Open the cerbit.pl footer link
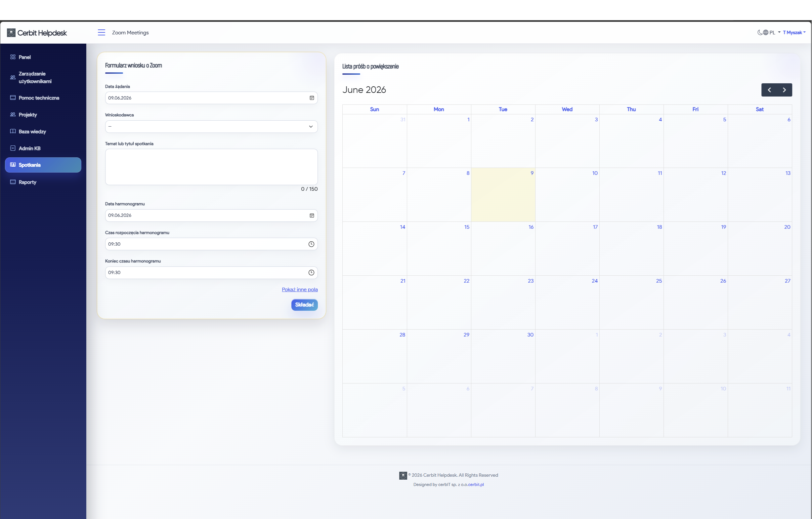 pos(476,485)
